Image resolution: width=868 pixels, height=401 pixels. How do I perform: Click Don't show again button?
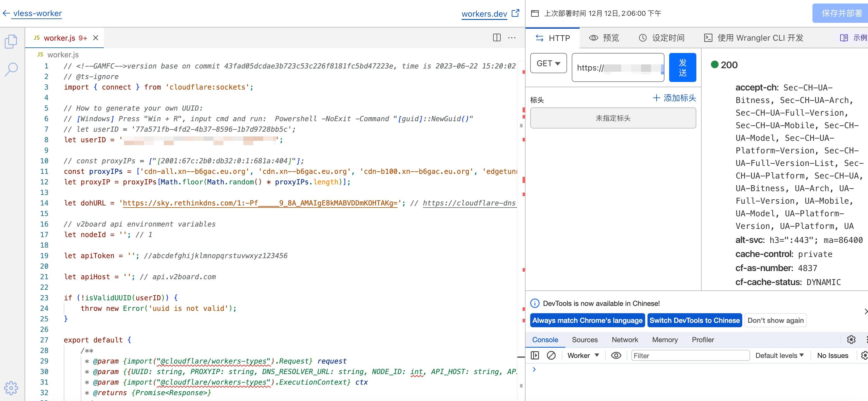pos(775,321)
